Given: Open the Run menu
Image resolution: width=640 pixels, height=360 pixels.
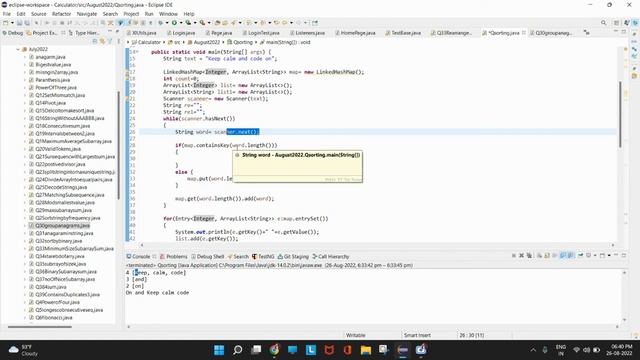Looking at the screenshot, I should (149, 14).
